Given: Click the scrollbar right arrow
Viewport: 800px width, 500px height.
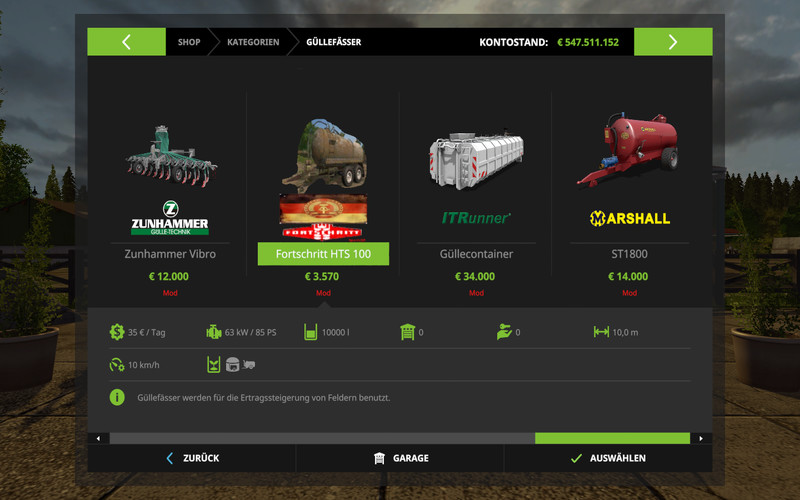Looking at the screenshot, I should (701, 438).
